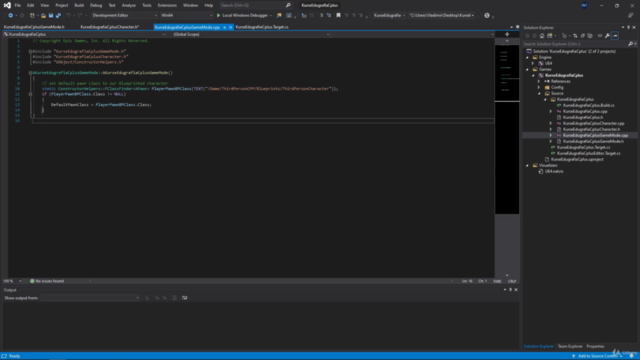Click Sync with Active Document icon
The width and height of the screenshot is (640, 360).
pyautogui.click(x=576, y=36)
